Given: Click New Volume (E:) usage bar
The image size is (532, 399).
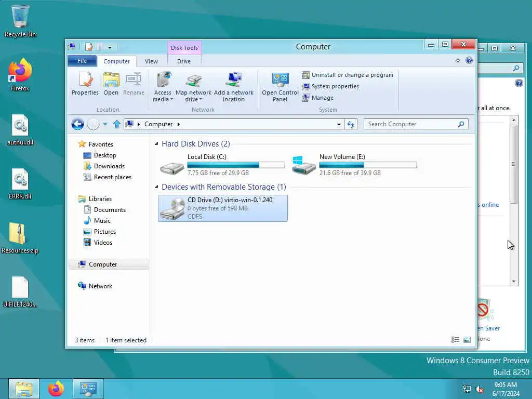Looking at the screenshot, I should coord(368,165).
